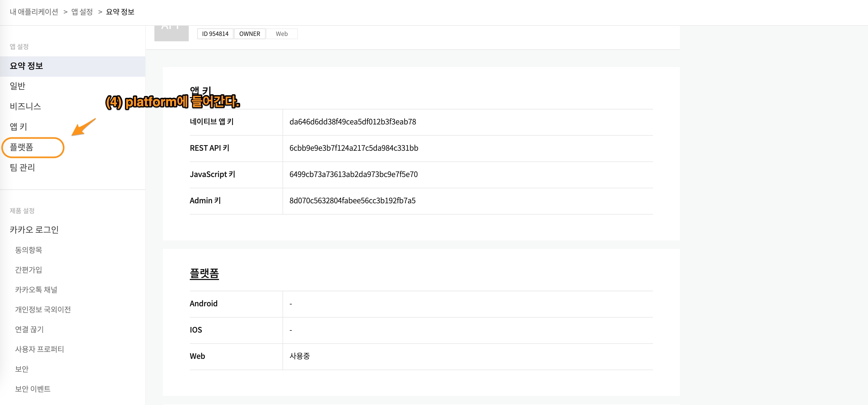Click the REST API key value

coord(354,148)
